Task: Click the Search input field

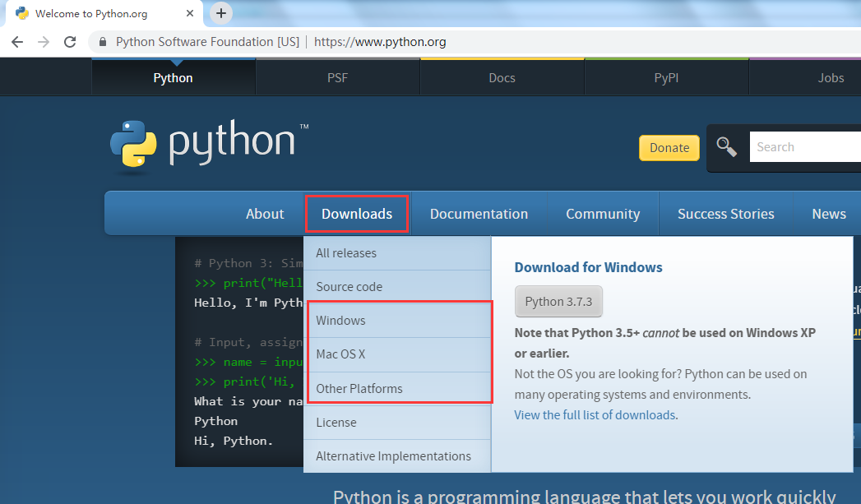Action: point(805,146)
